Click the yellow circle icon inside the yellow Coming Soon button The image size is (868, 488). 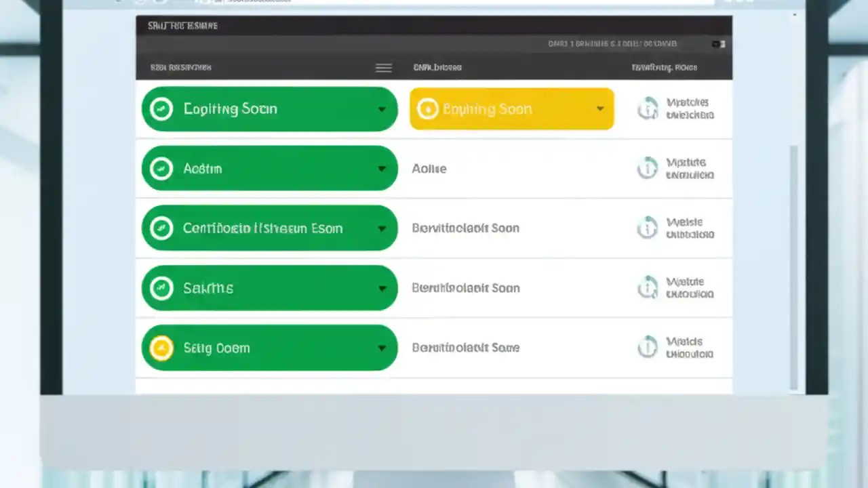tap(428, 108)
